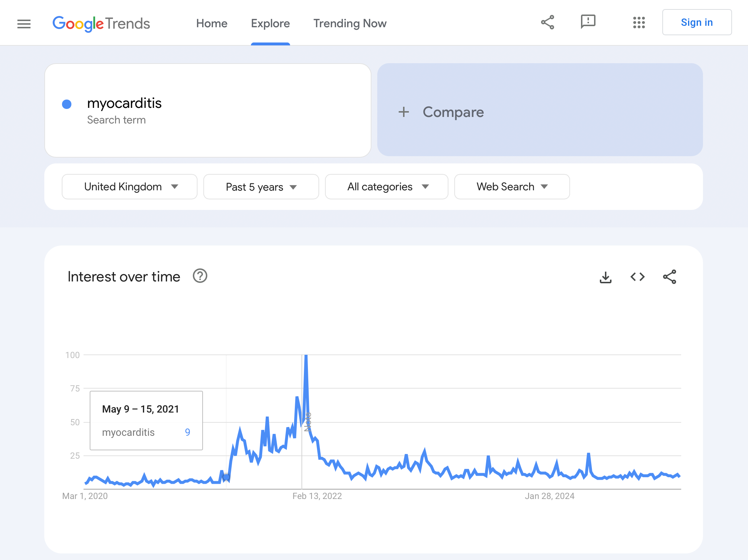Screen dimensions: 748x560
Task: Select the Explore tab
Action: point(270,23)
